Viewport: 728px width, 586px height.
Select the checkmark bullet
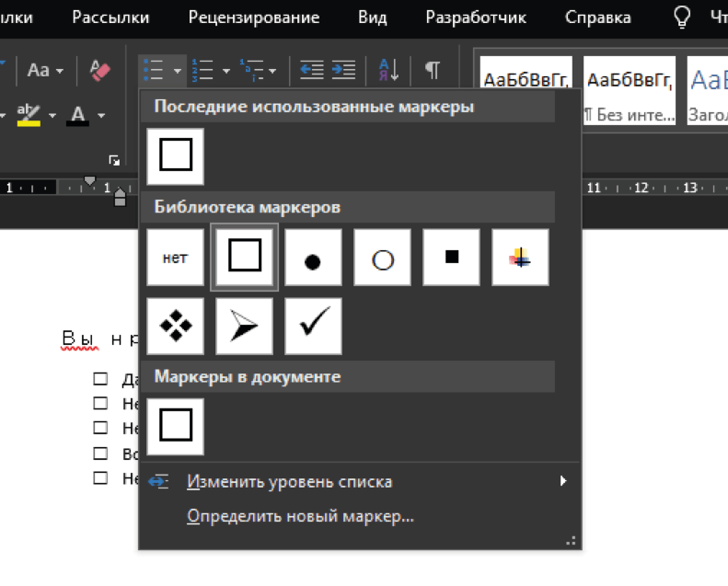tap(314, 327)
